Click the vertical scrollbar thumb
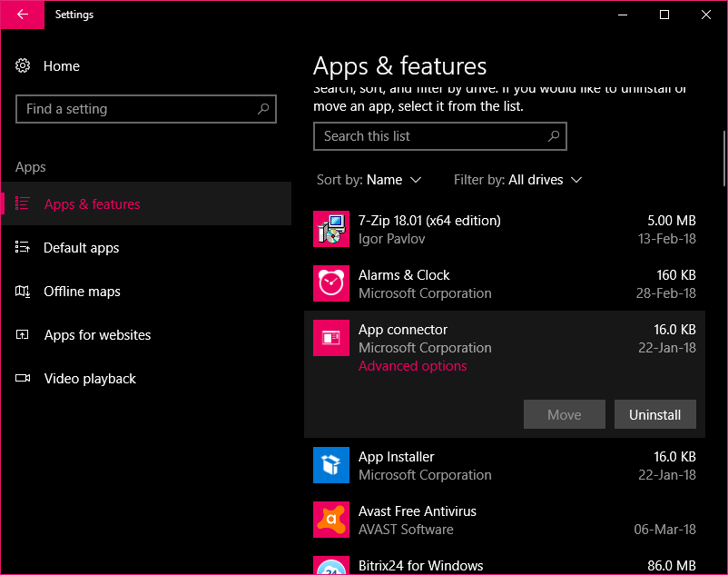Viewport: 728px width, 575px height. (x=724, y=158)
